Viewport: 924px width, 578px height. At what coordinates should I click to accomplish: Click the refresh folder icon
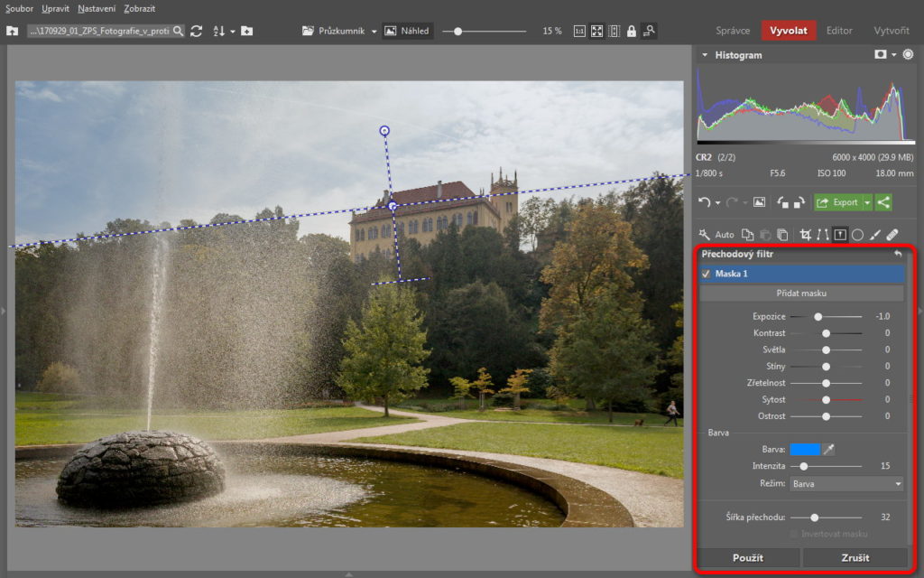coord(196,31)
